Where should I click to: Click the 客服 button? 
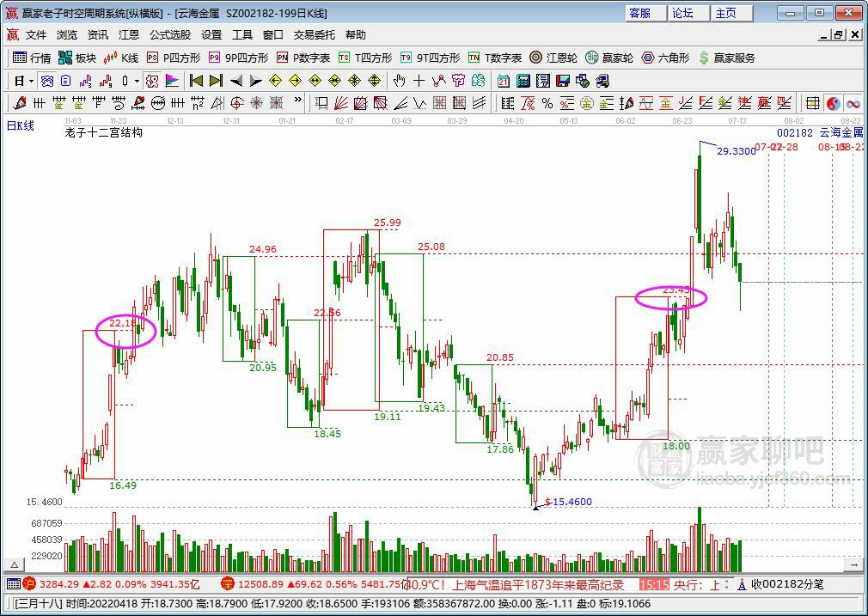pos(645,13)
